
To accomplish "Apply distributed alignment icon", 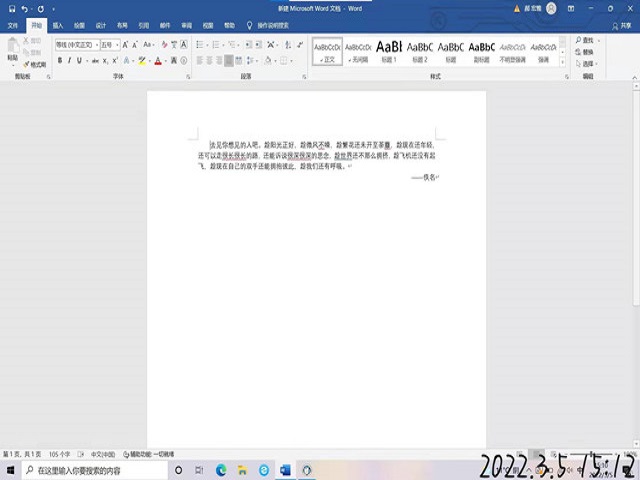I will click(239, 61).
